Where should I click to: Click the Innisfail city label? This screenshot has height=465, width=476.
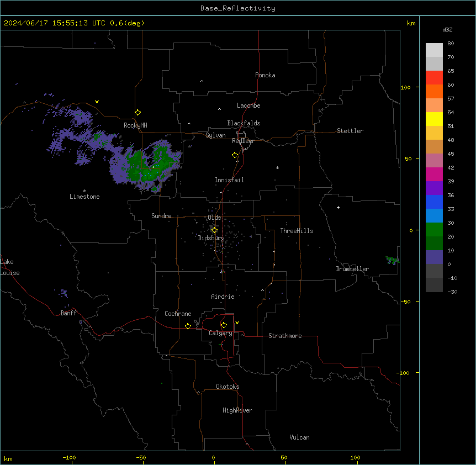(229, 180)
